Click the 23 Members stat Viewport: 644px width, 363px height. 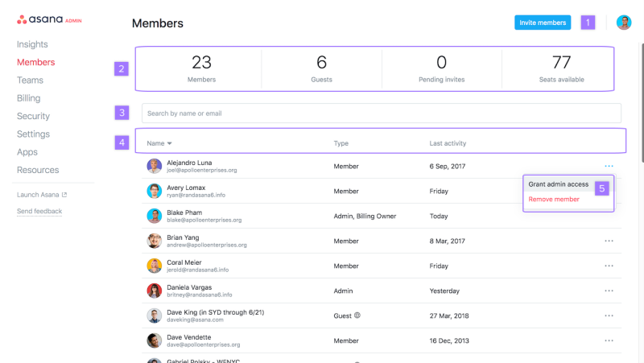[201, 68]
